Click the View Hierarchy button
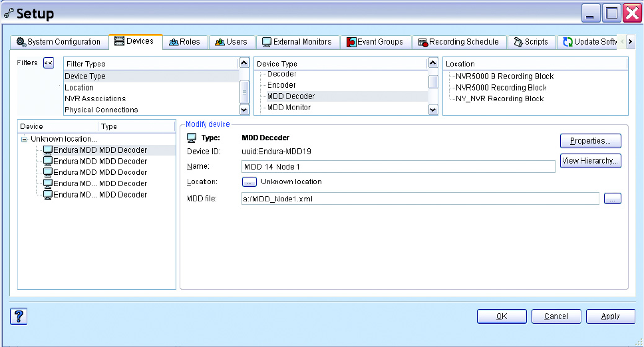644x347 pixels. (590, 161)
